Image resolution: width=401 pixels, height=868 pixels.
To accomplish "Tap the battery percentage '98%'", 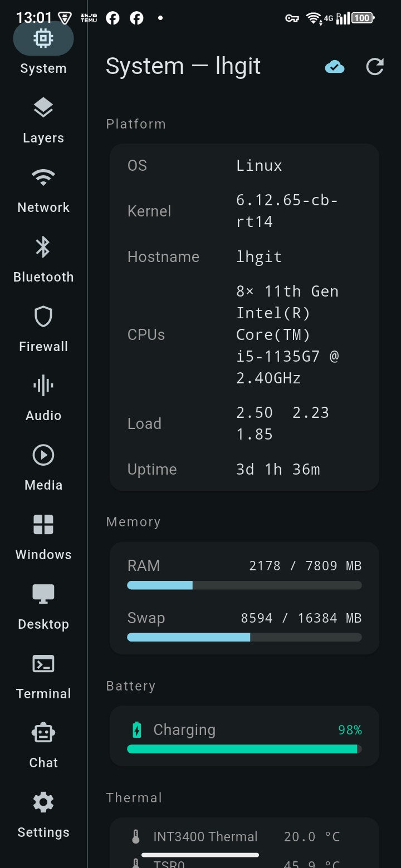I will tap(350, 730).
